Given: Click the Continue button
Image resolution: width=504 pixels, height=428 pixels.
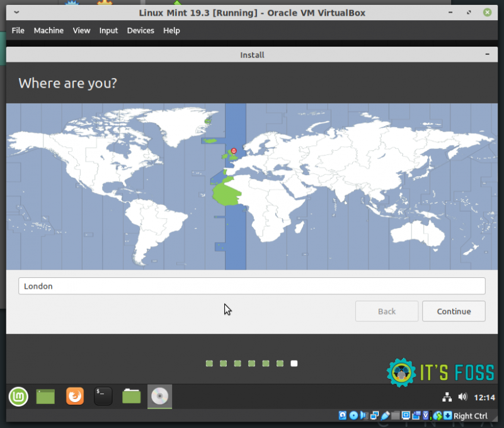Looking at the screenshot, I should tap(454, 311).
